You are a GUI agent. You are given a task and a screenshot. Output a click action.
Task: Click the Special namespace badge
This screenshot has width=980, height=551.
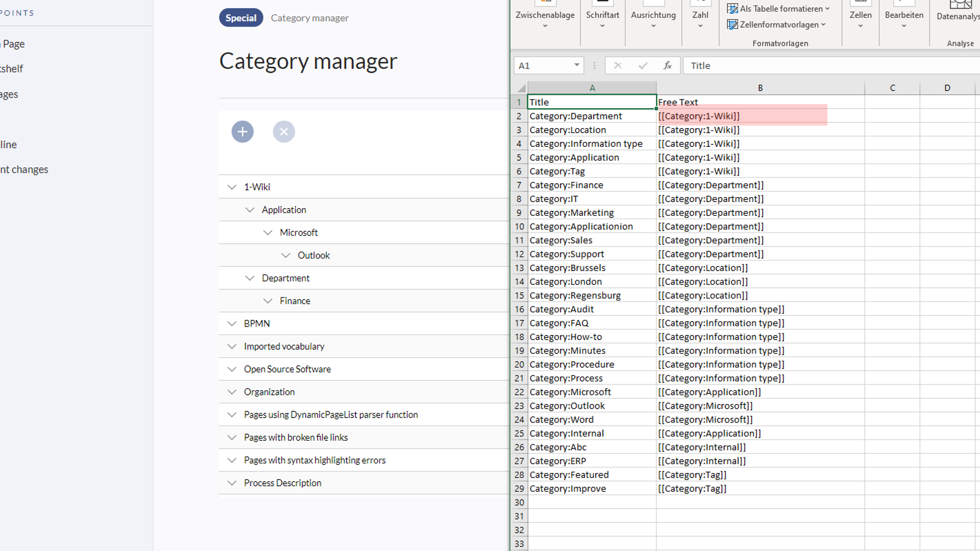coord(241,18)
